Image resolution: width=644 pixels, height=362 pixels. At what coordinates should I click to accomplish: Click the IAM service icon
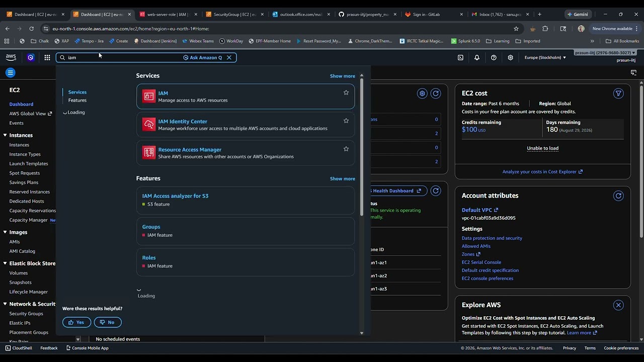click(149, 97)
